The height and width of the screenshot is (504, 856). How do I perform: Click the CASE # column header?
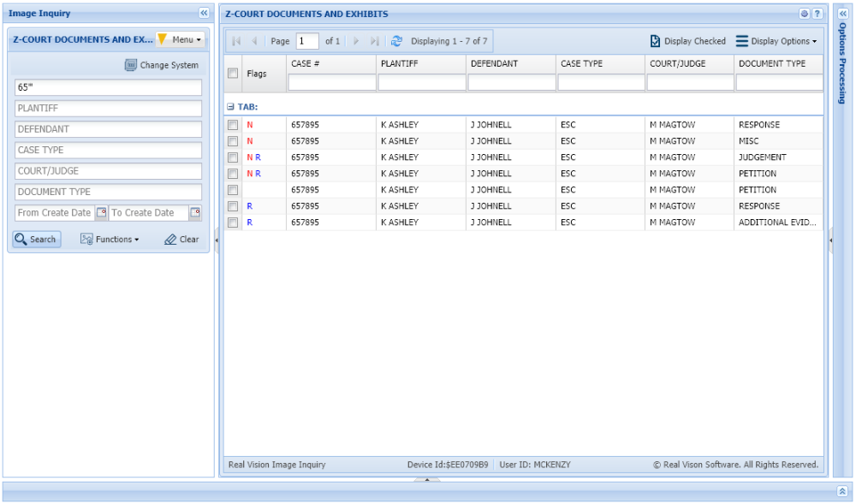[331, 64]
